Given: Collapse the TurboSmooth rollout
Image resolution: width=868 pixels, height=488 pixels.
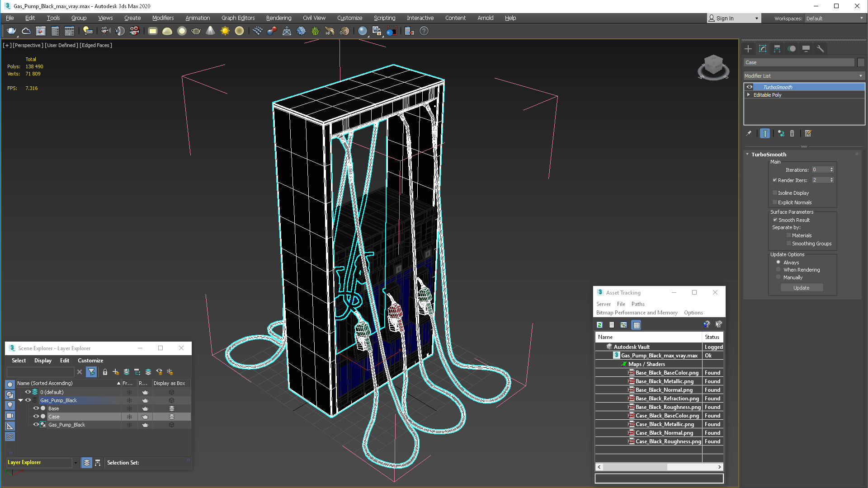Looking at the screenshot, I should (747, 155).
